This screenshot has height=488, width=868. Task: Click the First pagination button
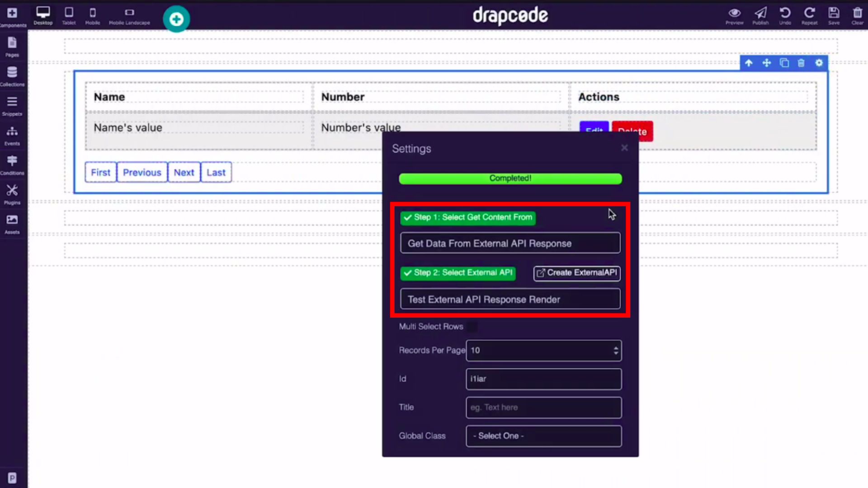100,172
